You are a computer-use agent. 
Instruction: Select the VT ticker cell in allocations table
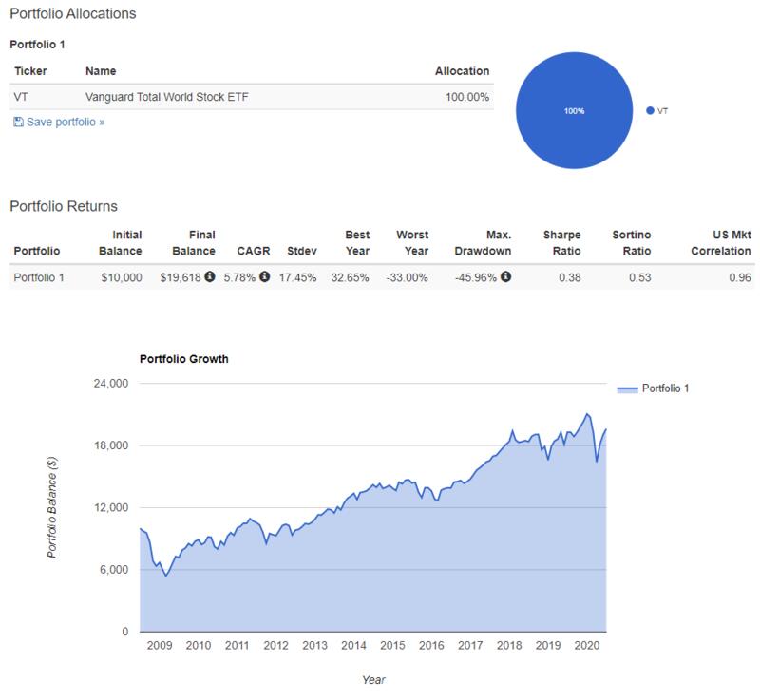point(21,96)
